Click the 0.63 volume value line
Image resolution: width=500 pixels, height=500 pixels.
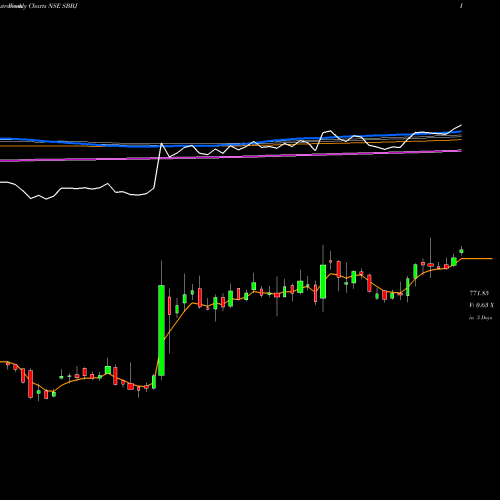481,305
